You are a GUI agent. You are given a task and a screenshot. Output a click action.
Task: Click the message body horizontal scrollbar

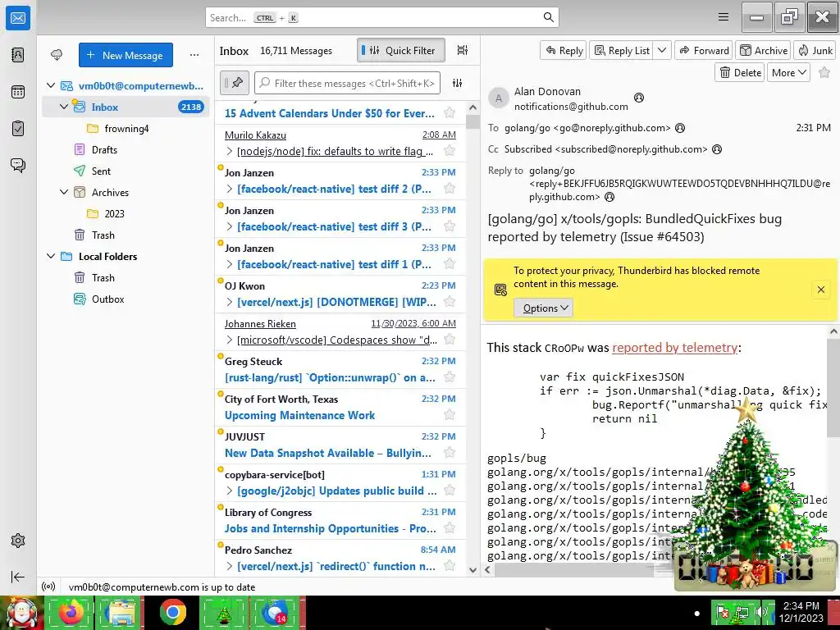click(576, 569)
